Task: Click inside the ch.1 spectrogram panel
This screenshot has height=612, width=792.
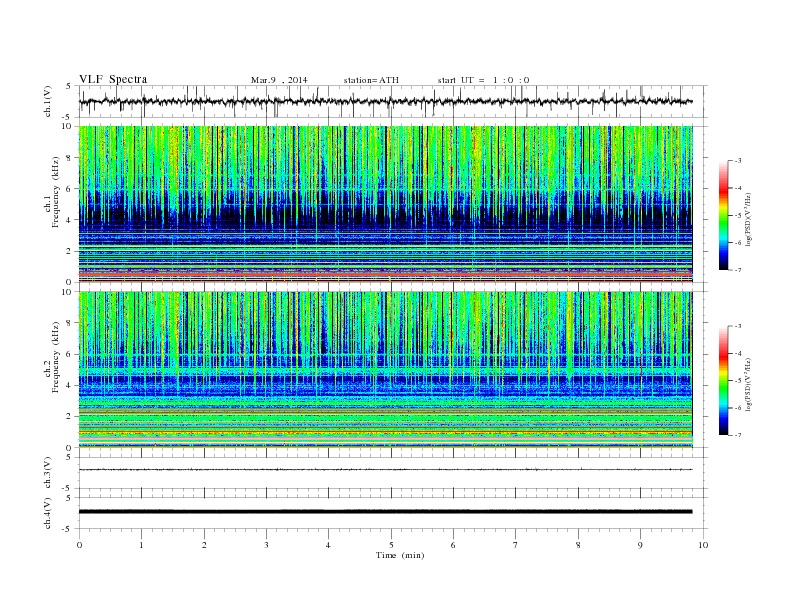Action: (385, 204)
